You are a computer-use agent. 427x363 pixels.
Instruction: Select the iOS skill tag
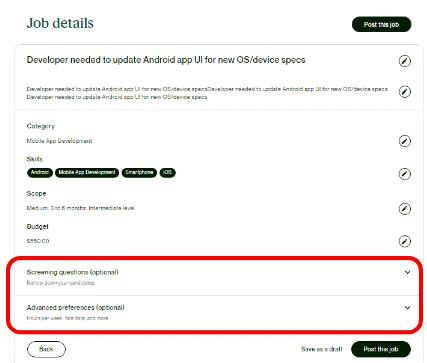(x=167, y=173)
